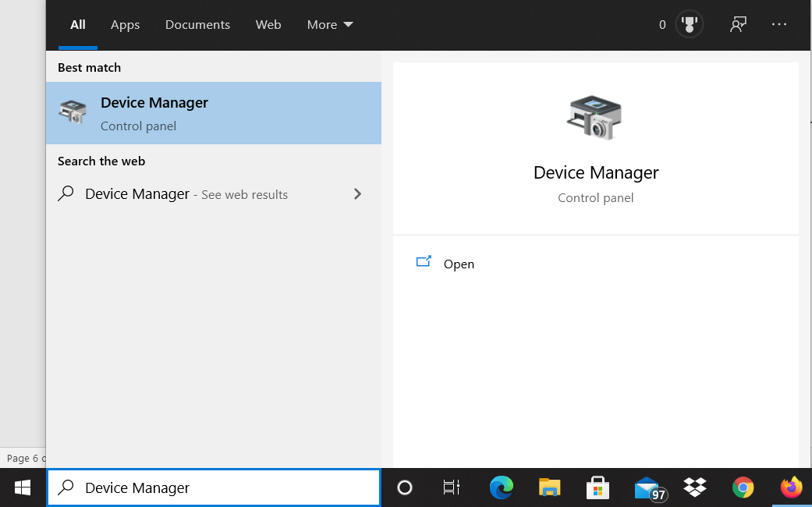This screenshot has height=507, width=812.
Task: Open Microsoft Edge from the taskbar
Action: [501, 487]
